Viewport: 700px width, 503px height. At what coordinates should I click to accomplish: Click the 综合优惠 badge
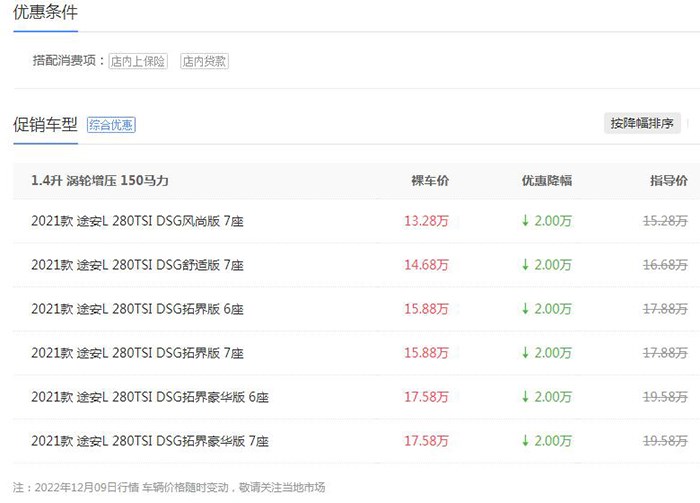[x=111, y=125]
